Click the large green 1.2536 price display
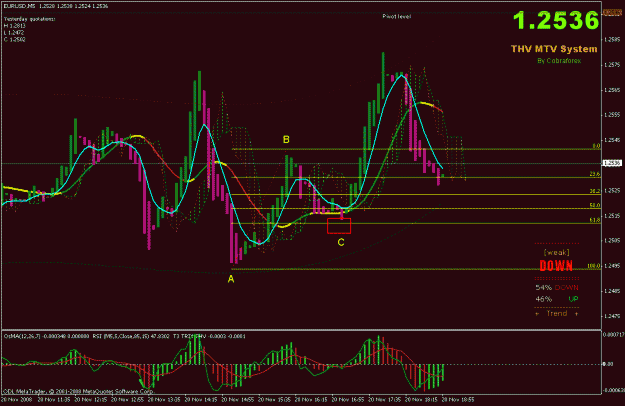625x406 pixels. click(x=556, y=20)
